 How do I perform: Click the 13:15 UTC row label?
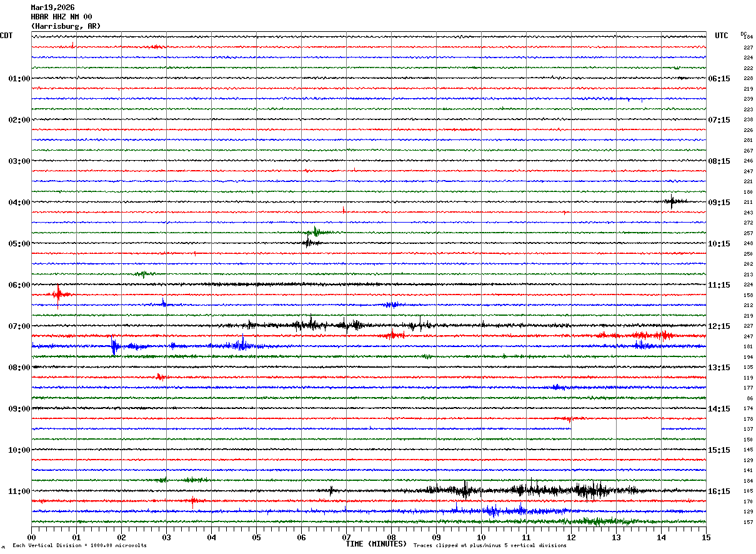(719, 368)
